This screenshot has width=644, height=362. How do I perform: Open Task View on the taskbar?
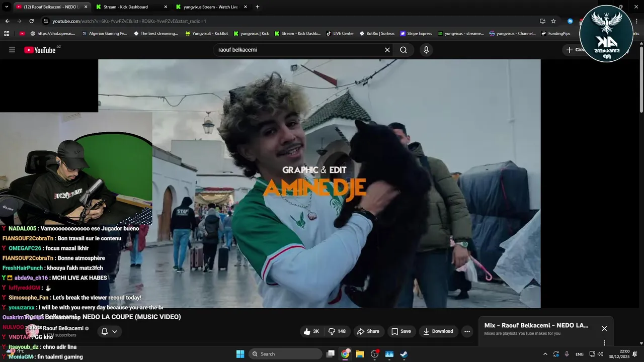tap(331, 354)
